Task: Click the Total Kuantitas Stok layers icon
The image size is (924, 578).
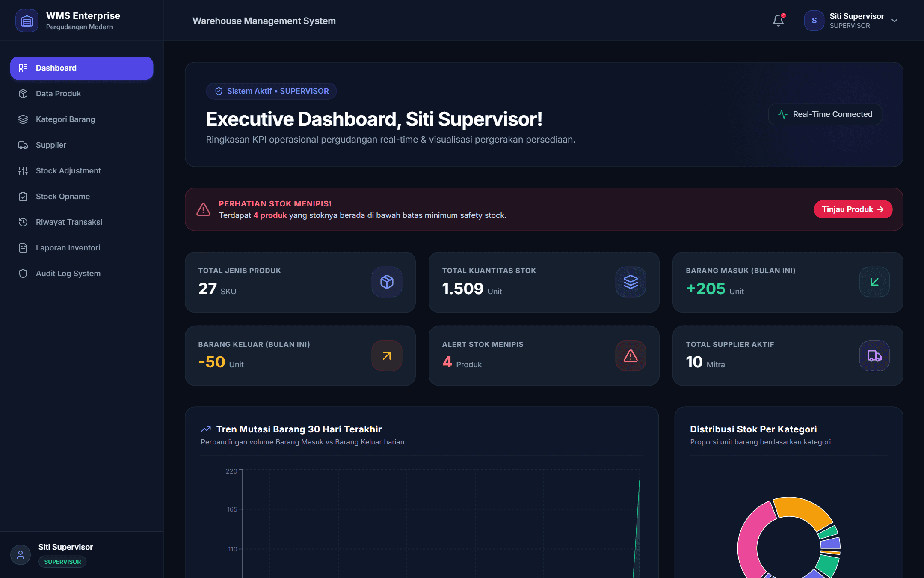Action: click(x=631, y=282)
